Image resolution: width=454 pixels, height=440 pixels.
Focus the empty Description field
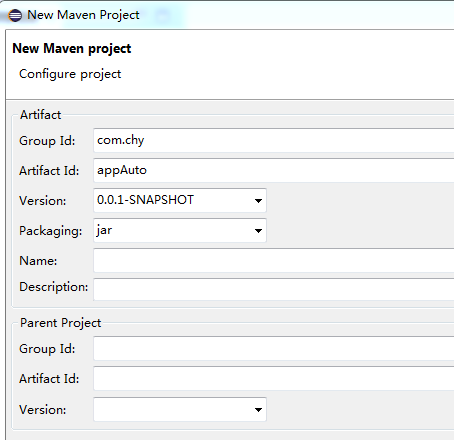[274, 289]
